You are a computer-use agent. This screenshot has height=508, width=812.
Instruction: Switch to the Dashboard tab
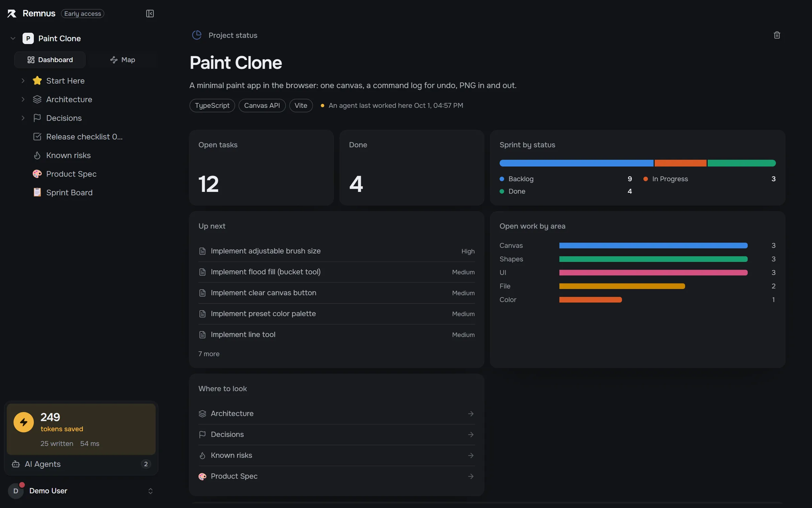(x=50, y=60)
